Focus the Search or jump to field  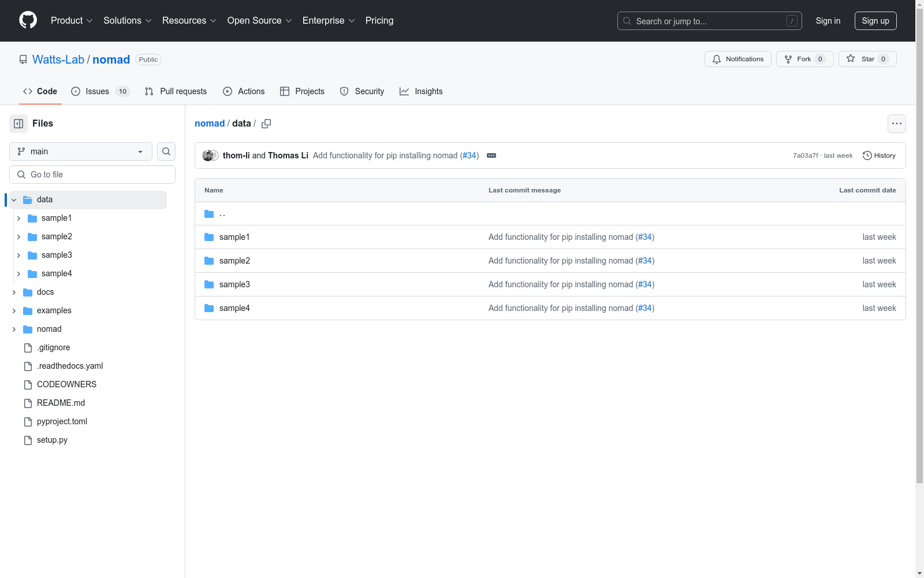click(710, 21)
